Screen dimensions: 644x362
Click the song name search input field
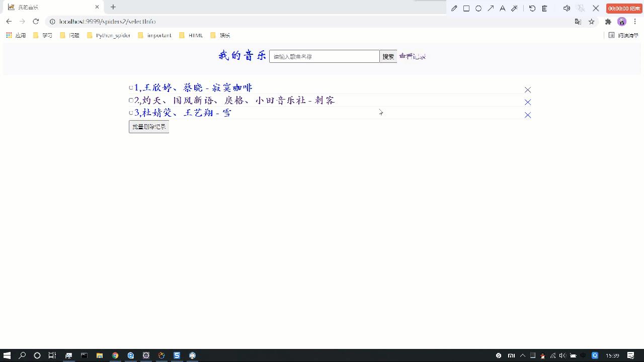point(325,56)
